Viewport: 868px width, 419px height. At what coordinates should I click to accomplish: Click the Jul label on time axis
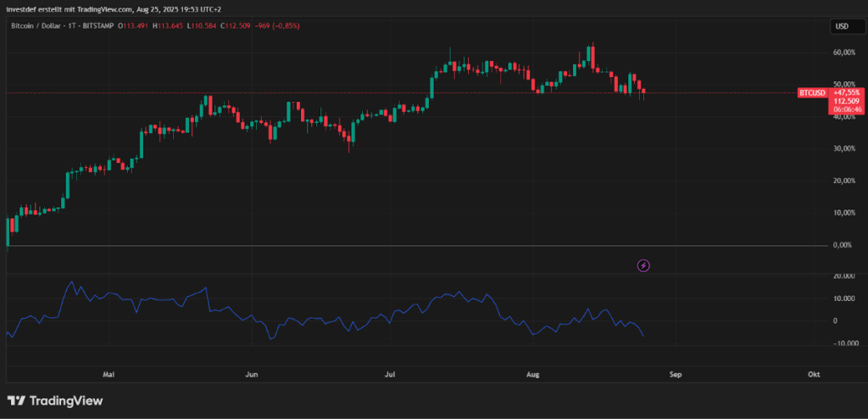(x=391, y=373)
